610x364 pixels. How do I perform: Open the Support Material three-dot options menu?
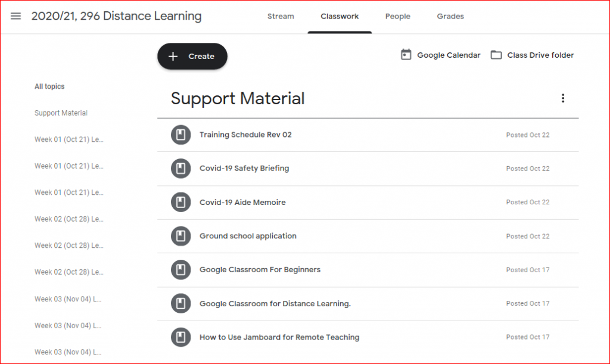(x=563, y=98)
